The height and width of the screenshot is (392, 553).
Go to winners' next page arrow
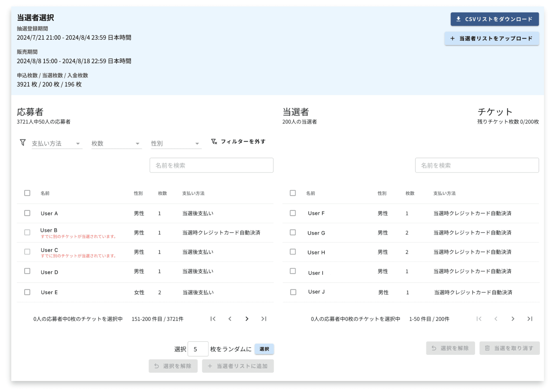tap(513, 319)
